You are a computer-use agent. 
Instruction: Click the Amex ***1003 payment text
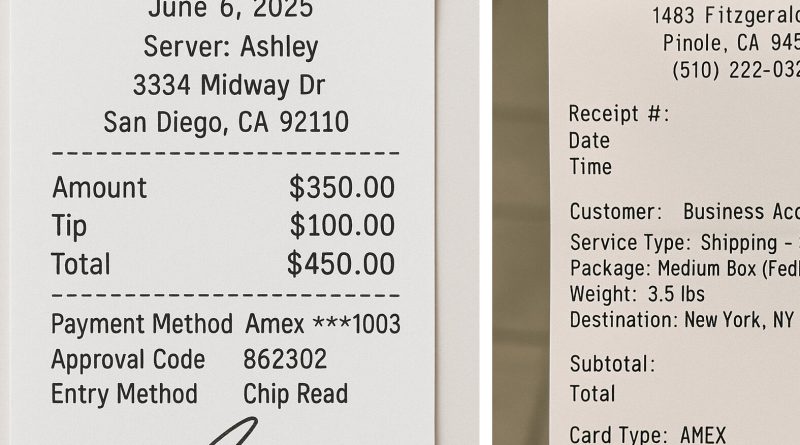pyautogui.click(x=323, y=324)
